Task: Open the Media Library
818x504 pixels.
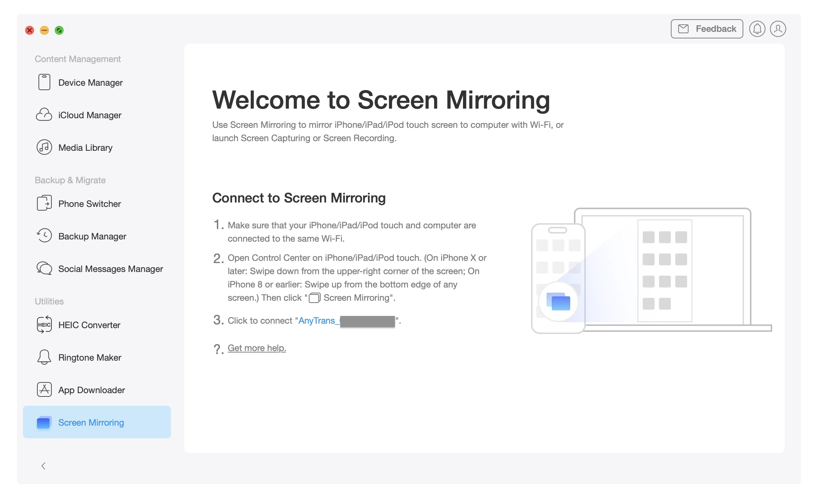Action: pyautogui.click(x=85, y=147)
